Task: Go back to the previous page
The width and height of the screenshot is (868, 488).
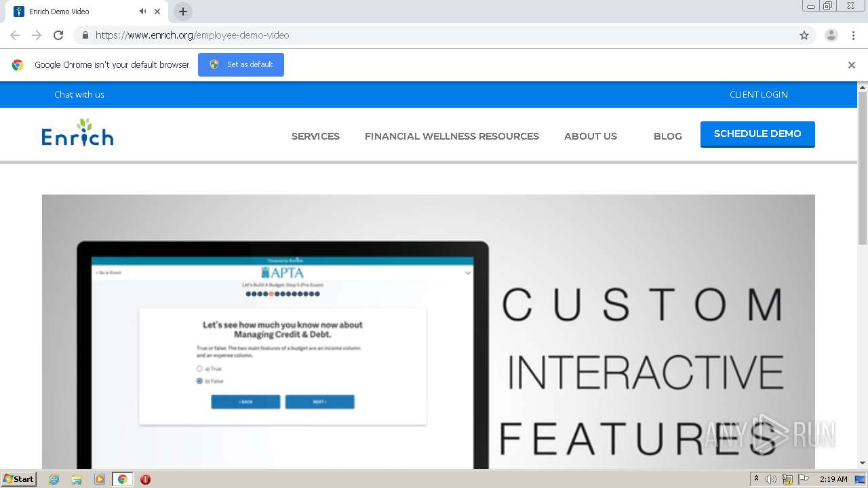Action: pyautogui.click(x=15, y=35)
